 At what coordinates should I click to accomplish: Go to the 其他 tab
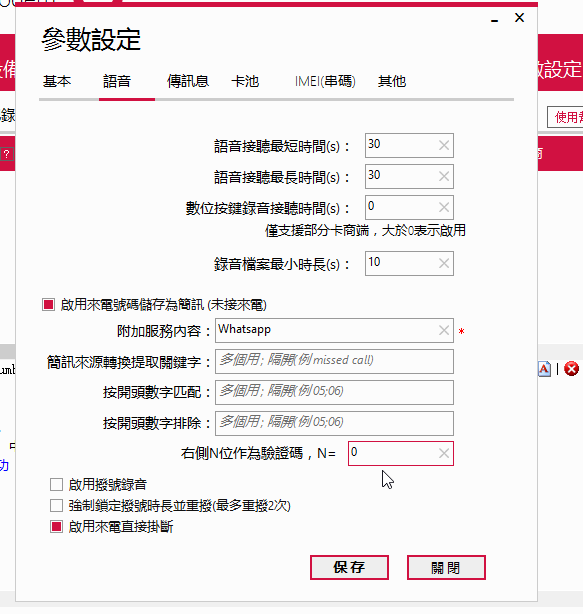coord(392,81)
